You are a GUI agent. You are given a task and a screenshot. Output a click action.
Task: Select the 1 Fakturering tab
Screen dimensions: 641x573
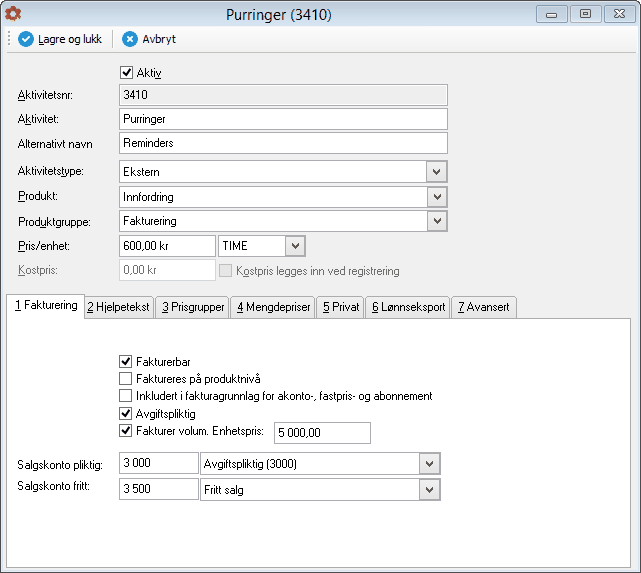tap(46, 305)
